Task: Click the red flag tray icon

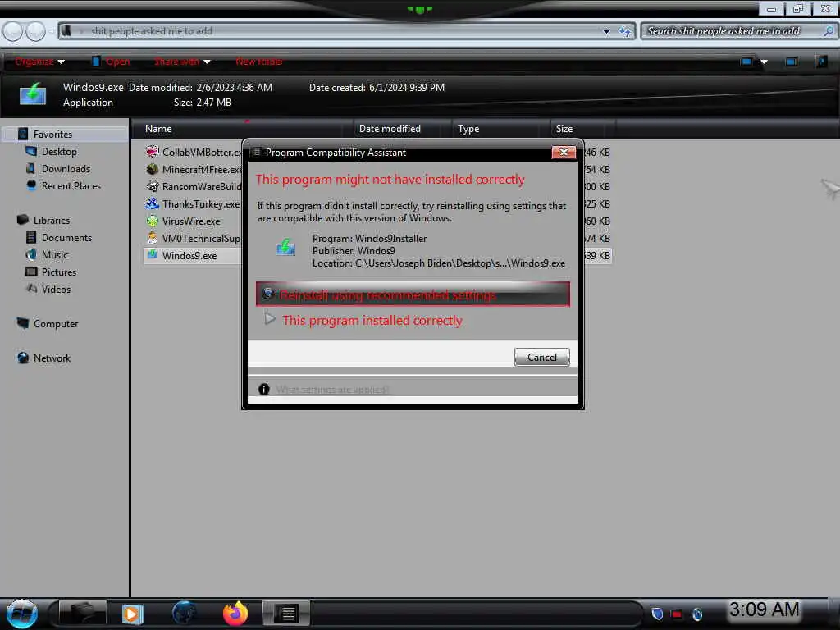Action: [x=677, y=614]
